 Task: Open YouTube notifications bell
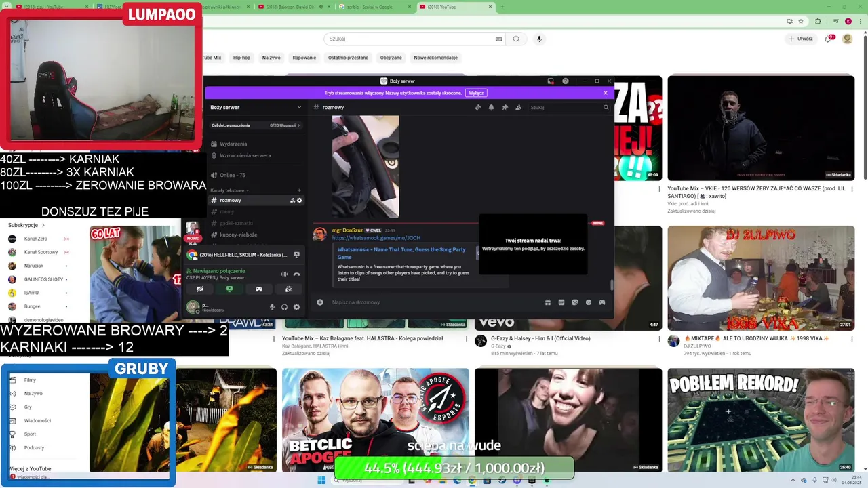[828, 39]
